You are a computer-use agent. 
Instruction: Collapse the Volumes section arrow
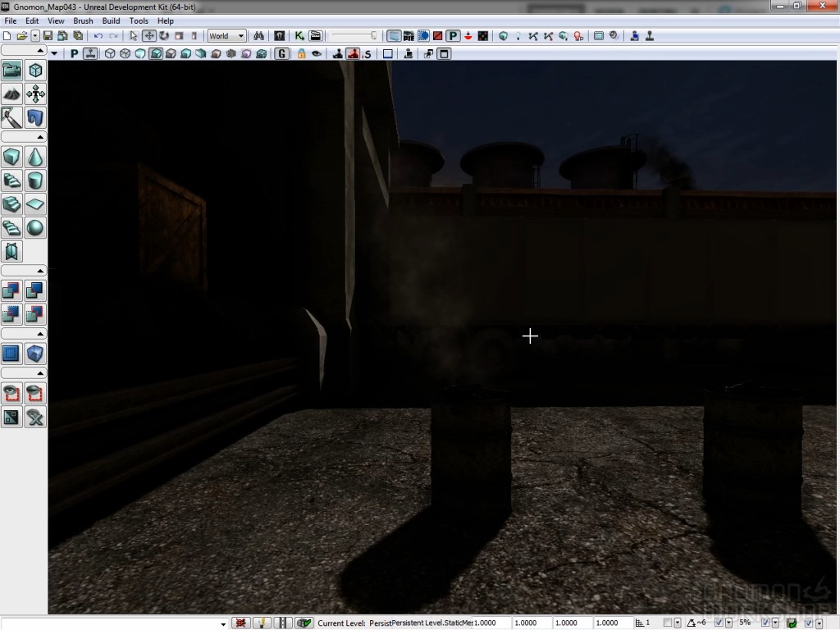[40, 334]
